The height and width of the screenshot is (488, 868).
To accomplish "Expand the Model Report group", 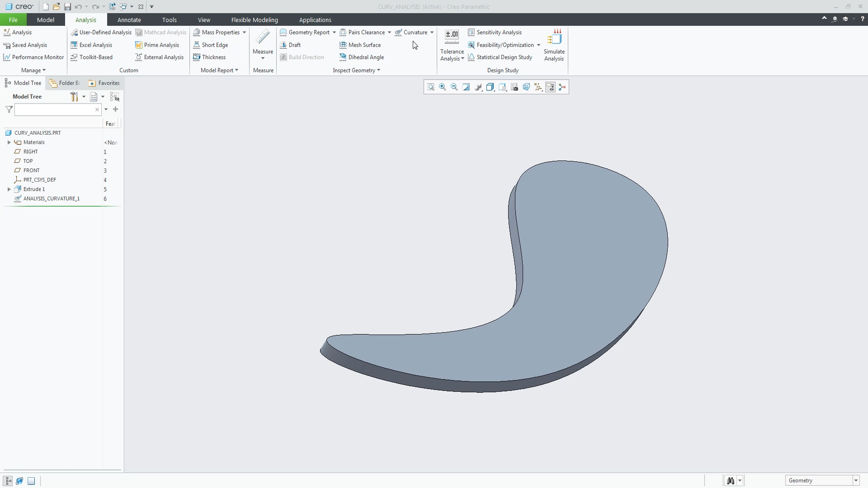I will pyautogui.click(x=219, y=70).
